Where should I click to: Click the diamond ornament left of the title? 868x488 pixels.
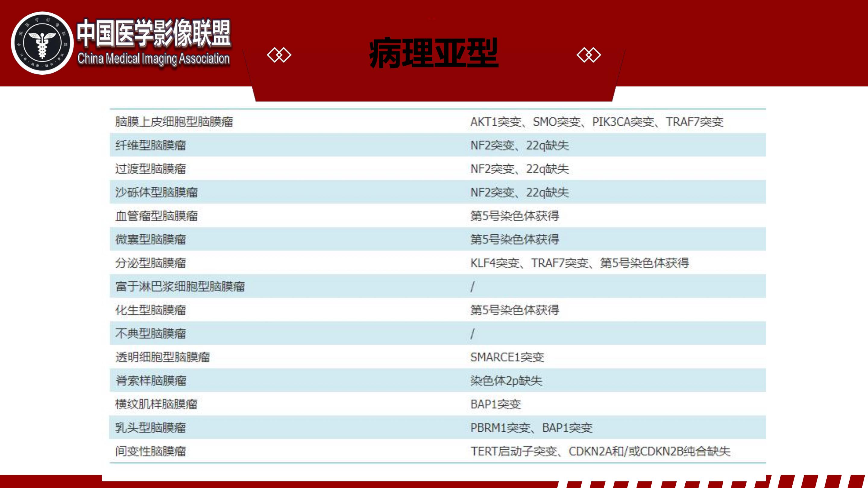point(279,55)
